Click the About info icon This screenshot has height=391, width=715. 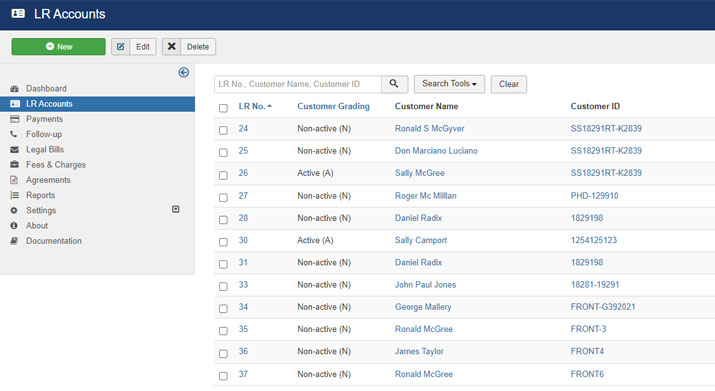pos(14,225)
